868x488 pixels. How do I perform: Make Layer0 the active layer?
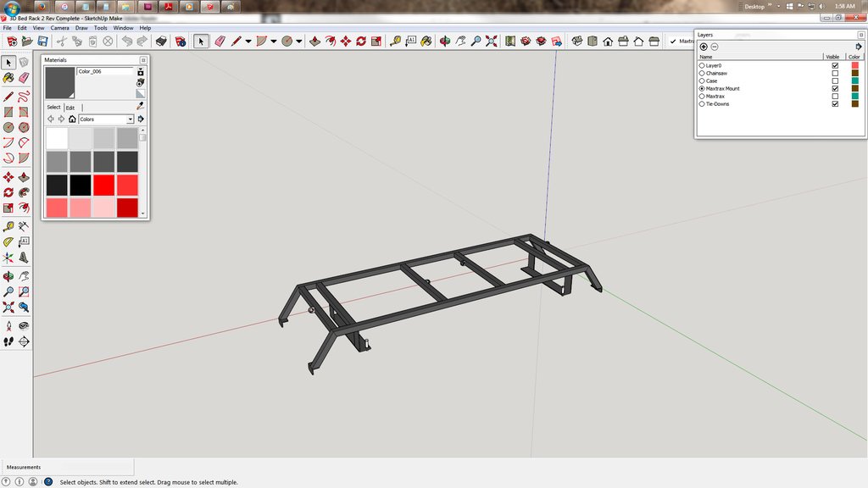[702, 65]
